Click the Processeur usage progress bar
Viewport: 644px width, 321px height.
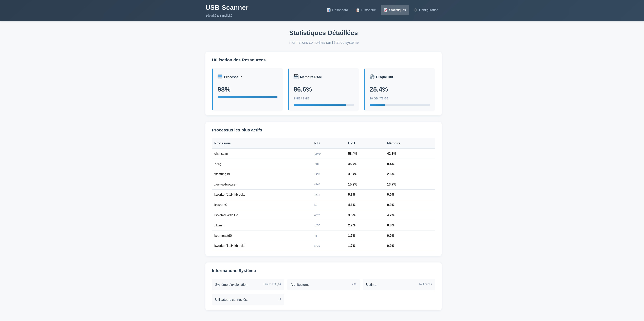247,97
